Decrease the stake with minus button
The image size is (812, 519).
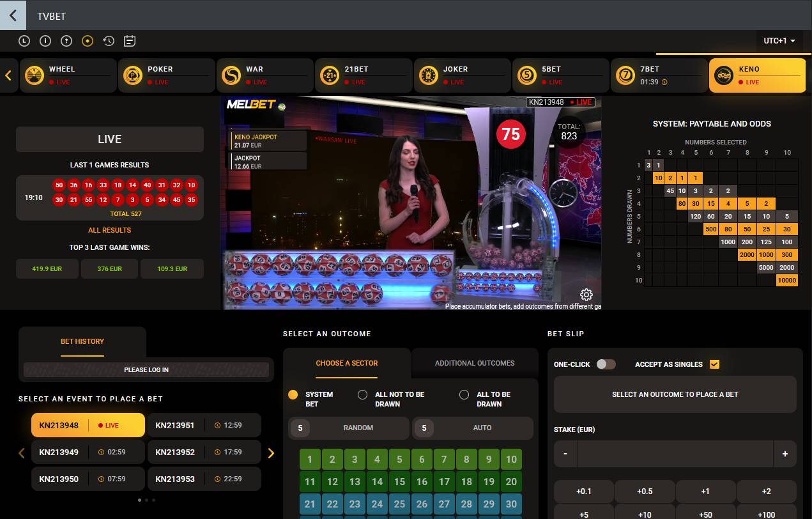coord(565,454)
